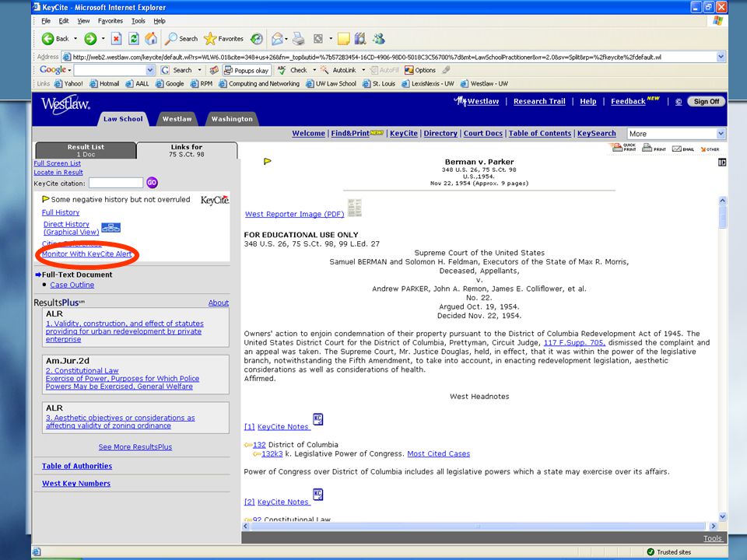Viewport: 747px width, 560px height.
Task: Click the Google toolbar spell Check button
Action: click(x=293, y=70)
